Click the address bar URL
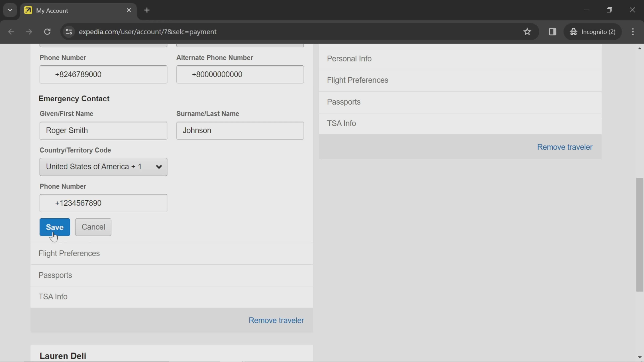Image resolution: width=644 pixels, height=362 pixels. pos(148,32)
